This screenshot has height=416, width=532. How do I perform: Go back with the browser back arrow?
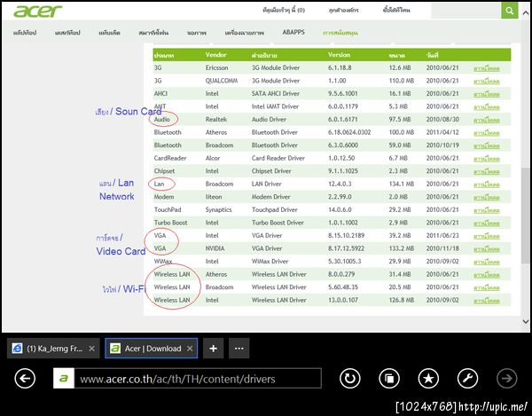pyautogui.click(x=25, y=378)
